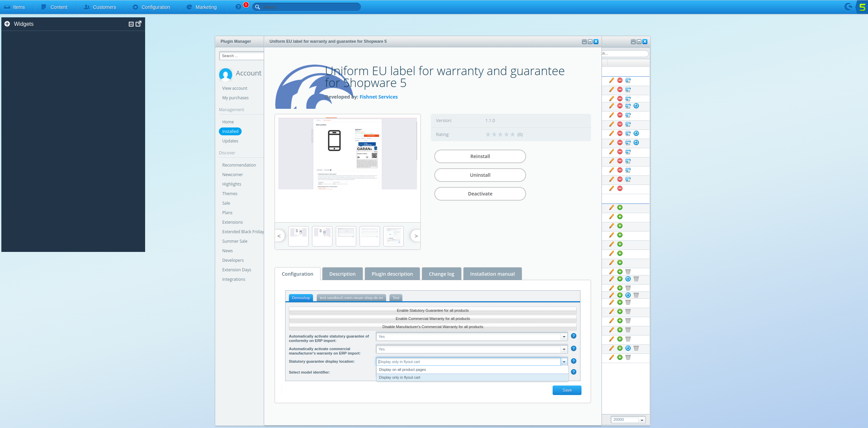Open help for Select model identifier
Viewport: 868px width, 428px height.
574,372
